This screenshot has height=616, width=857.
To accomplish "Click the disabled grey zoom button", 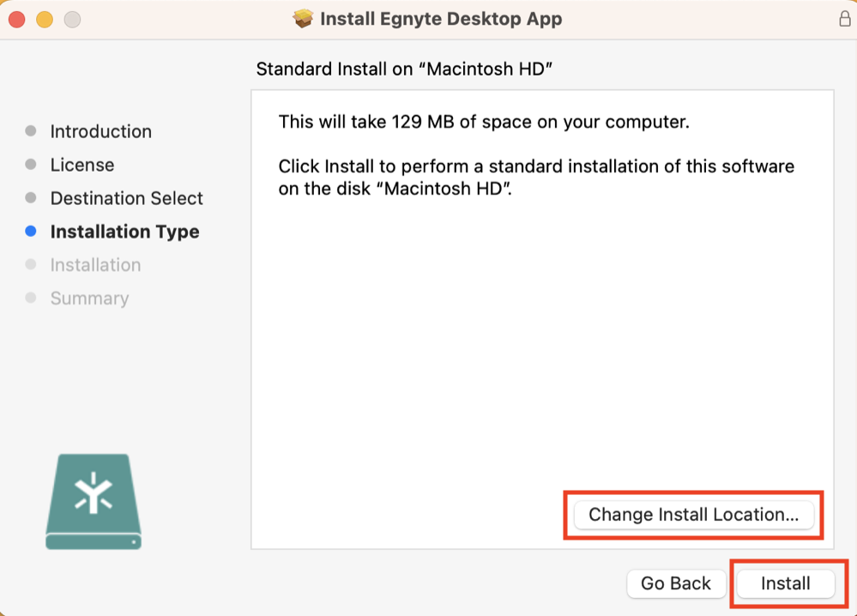I will [72, 20].
